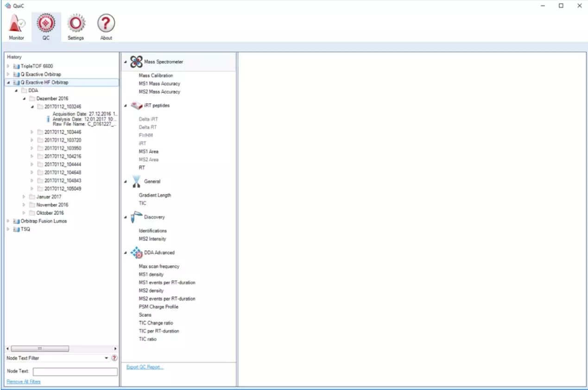Image resolution: width=588 pixels, height=390 pixels.
Task: Select MS2 events per RT-duration metric
Action: (167, 299)
